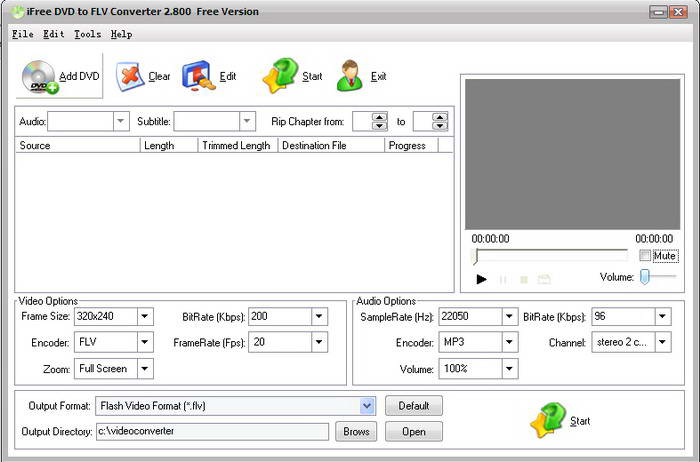Click the Output Directory text field

pyautogui.click(x=212, y=431)
